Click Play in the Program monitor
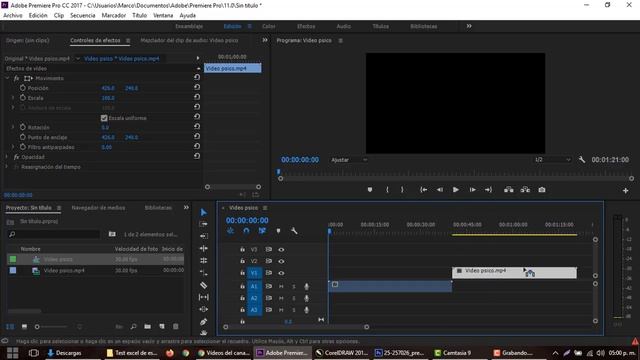The width and height of the screenshot is (640, 360). (x=456, y=190)
